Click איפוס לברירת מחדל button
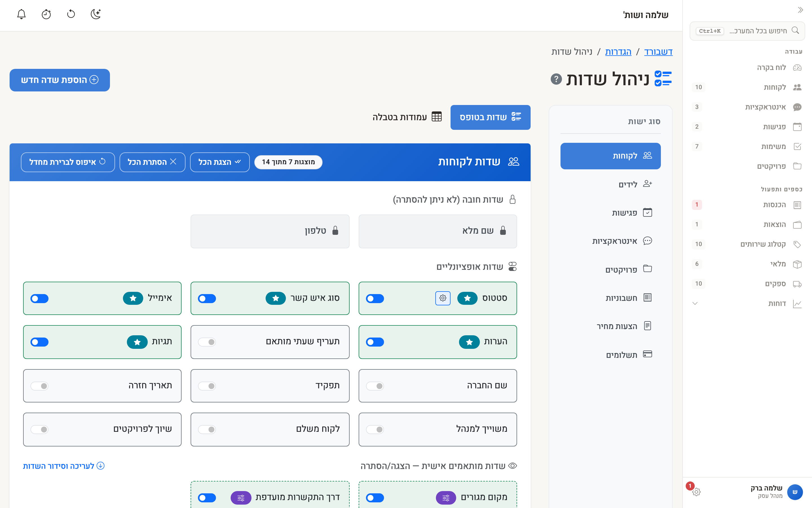 pyautogui.click(x=68, y=162)
